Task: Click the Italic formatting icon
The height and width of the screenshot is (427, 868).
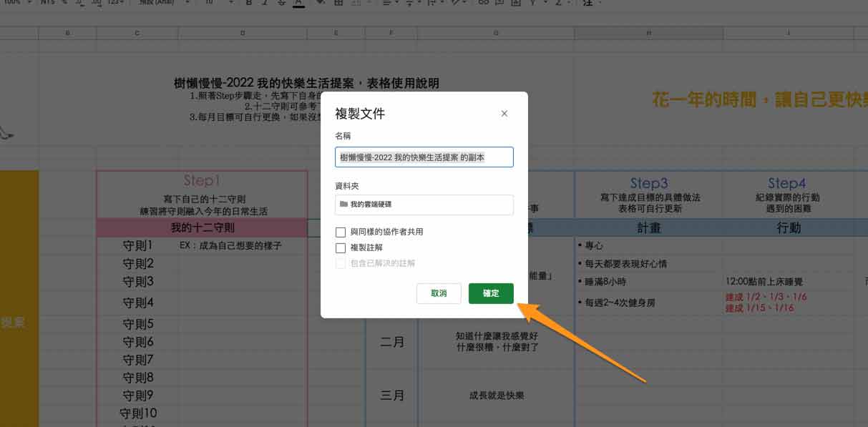Action: pyautogui.click(x=265, y=3)
